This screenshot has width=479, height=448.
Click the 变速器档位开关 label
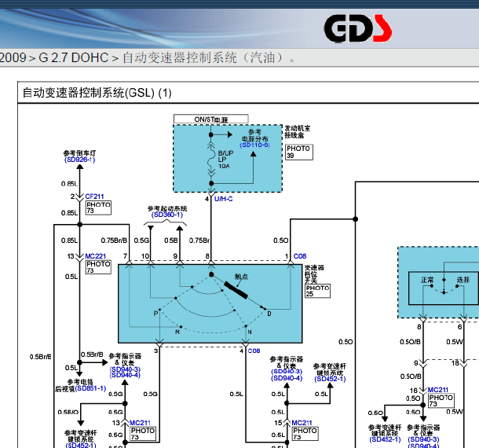coord(314,274)
